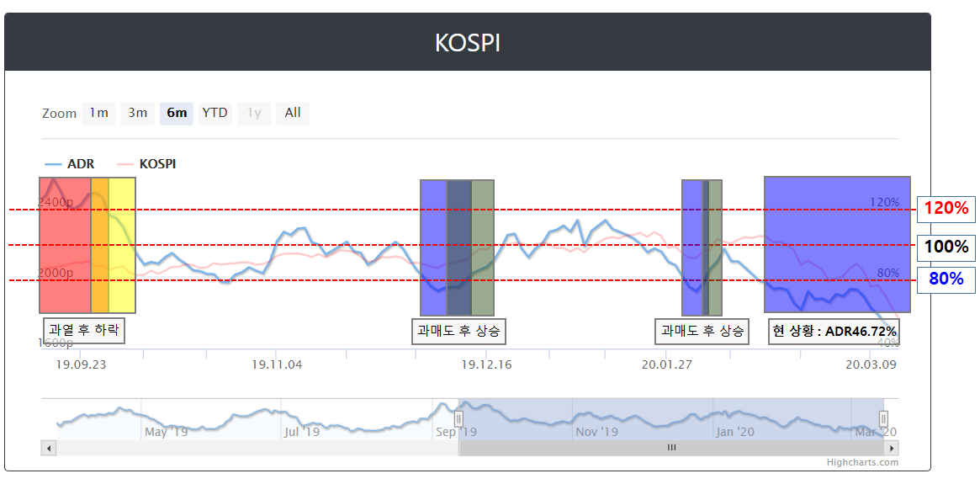Select the 1m zoom range

tap(98, 113)
